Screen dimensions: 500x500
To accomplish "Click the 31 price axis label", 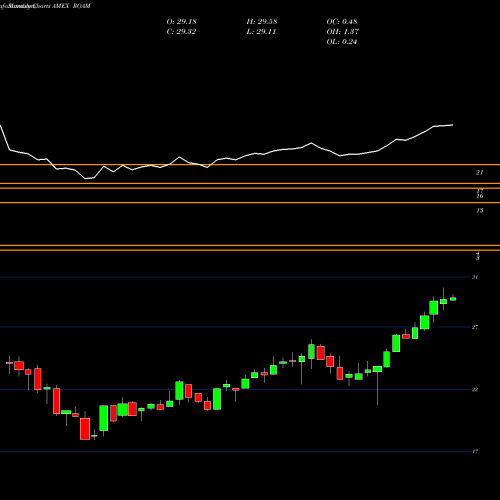I will click(x=475, y=277).
